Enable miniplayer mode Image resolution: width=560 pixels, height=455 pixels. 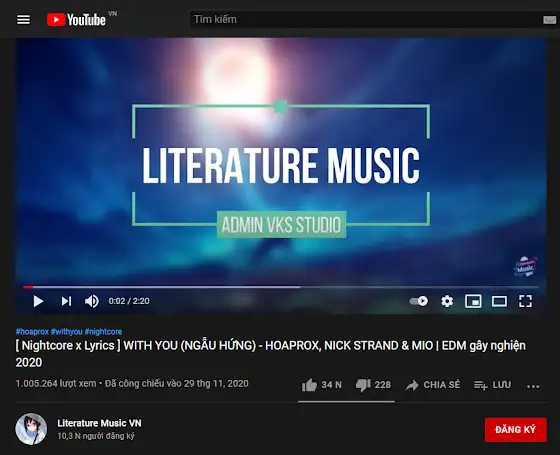pyautogui.click(x=473, y=301)
